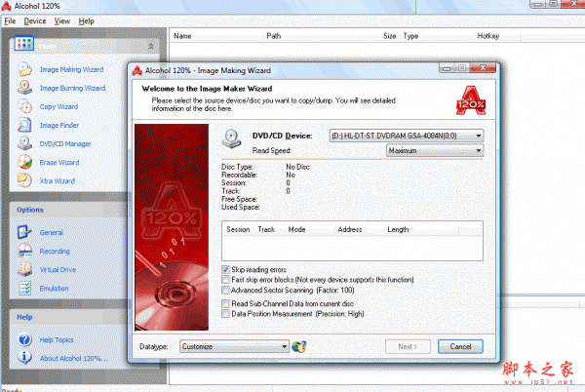Screen dimensions: 585x392
Task: Open the View menu
Action: click(62, 20)
